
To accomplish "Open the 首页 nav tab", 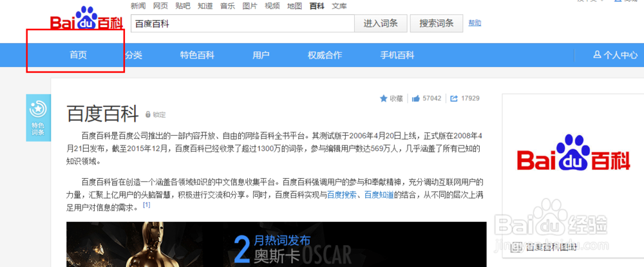I will pos(78,55).
